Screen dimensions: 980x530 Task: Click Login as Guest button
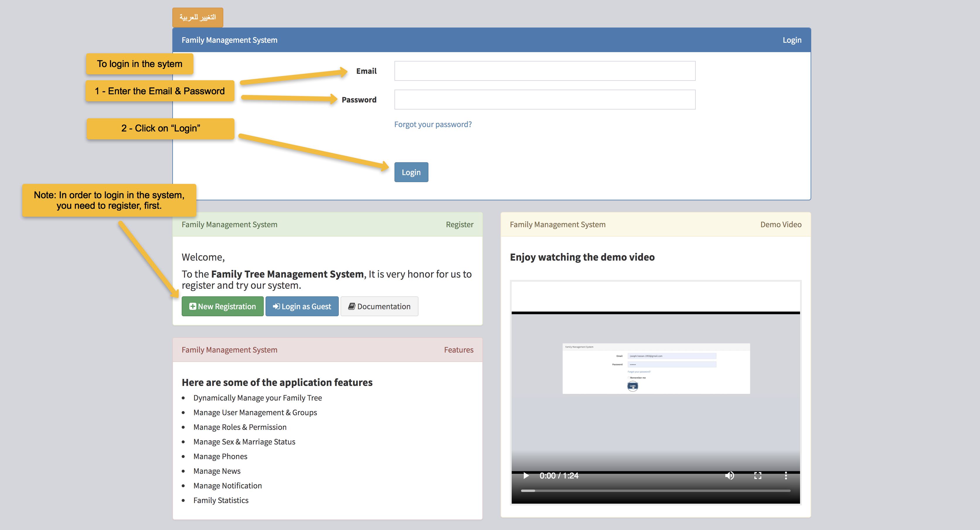(x=302, y=307)
